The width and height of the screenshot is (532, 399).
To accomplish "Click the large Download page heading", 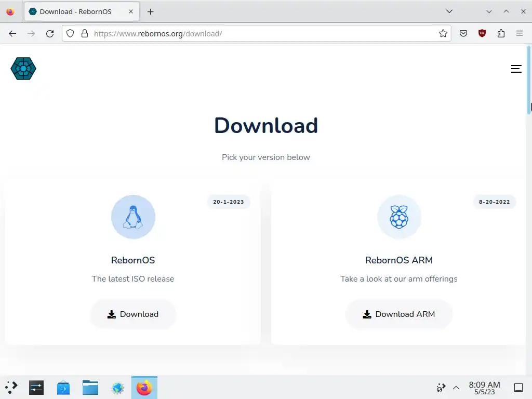I will coord(266,126).
